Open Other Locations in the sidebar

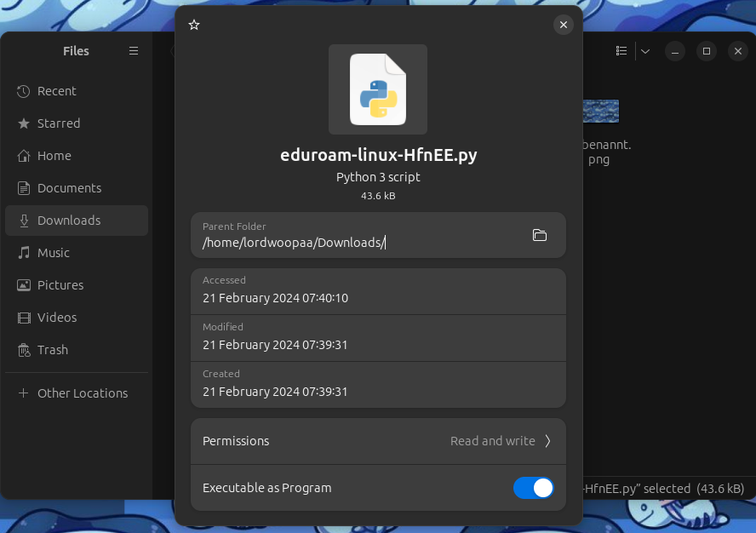click(x=77, y=393)
